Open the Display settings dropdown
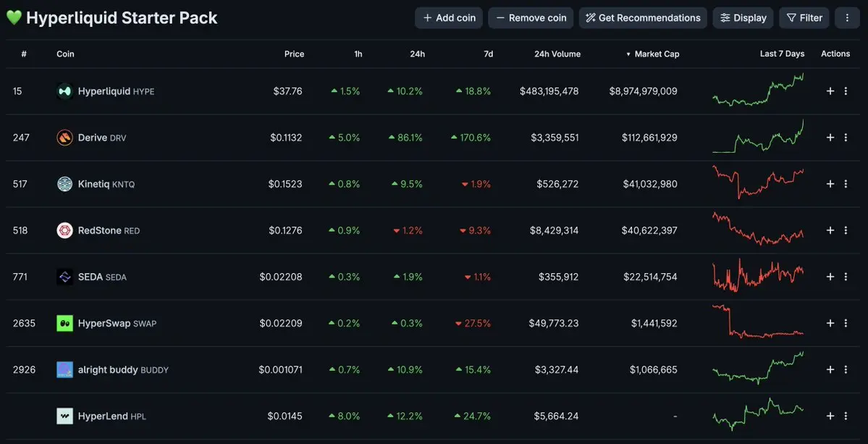868x444 pixels. click(743, 17)
